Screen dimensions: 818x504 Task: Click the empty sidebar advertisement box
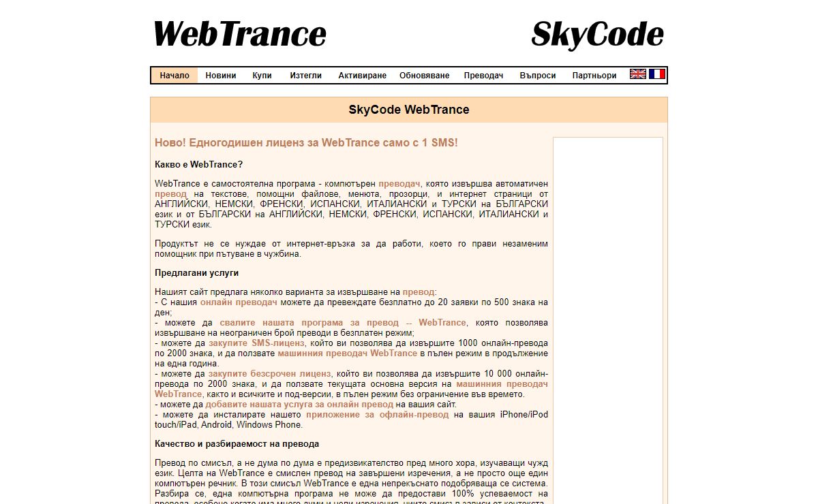[608, 320]
